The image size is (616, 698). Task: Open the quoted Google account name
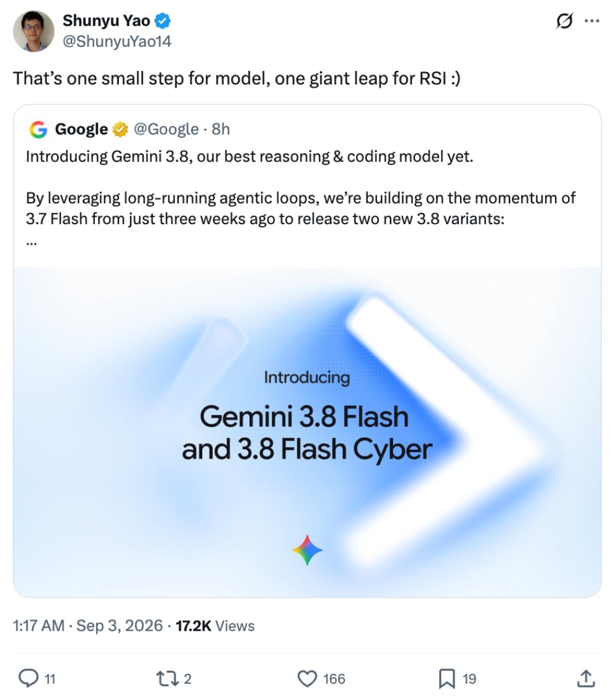click(x=81, y=129)
